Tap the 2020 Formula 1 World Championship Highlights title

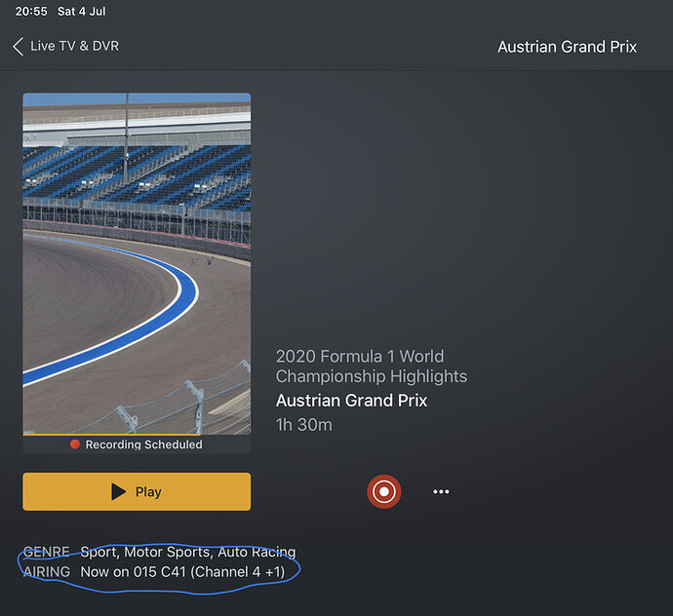pyautogui.click(x=371, y=366)
